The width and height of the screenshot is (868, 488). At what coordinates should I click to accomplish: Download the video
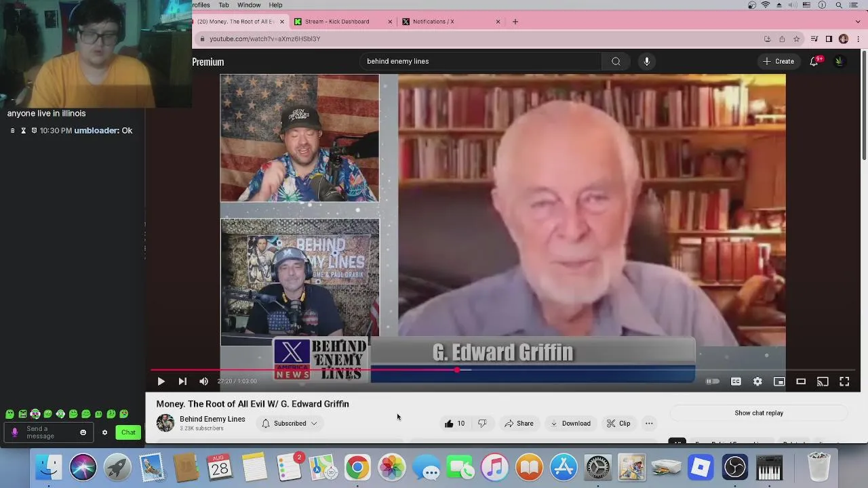click(570, 424)
